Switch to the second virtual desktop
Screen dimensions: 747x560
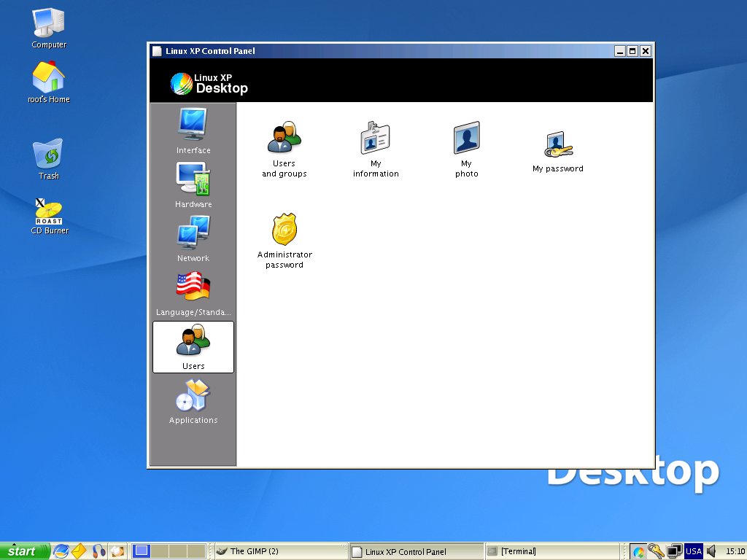point(160,551)
